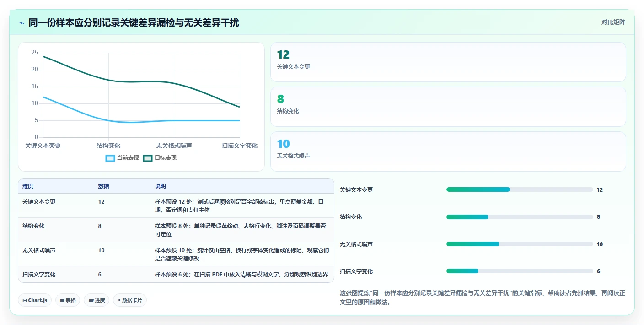Open the stat card showing 10 无关格式噪声

coord(448,152)
